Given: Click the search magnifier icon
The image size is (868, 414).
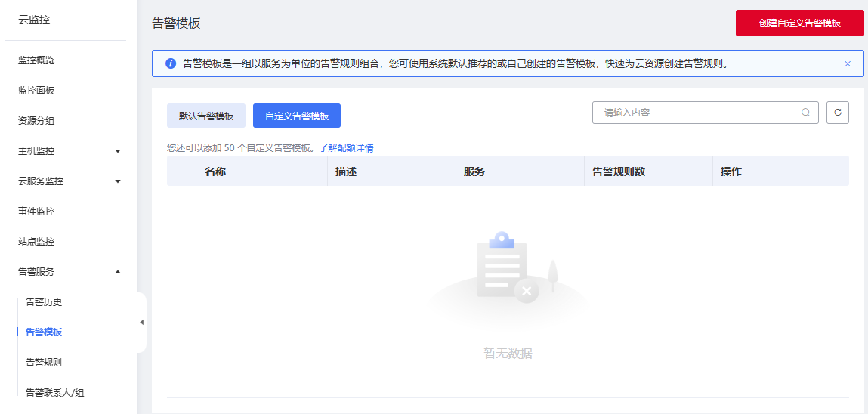Looking at the screenshot, I should 805,113.
